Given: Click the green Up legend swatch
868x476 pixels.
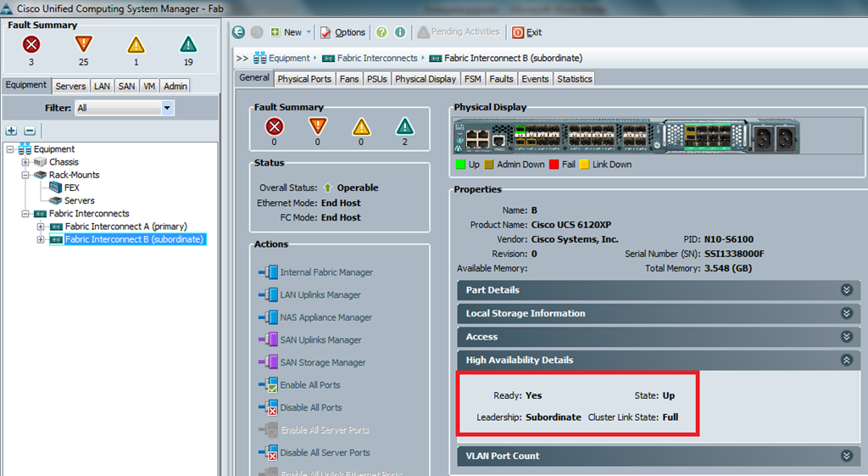Looking at the screenshot, I should click(x=460, y=165).
